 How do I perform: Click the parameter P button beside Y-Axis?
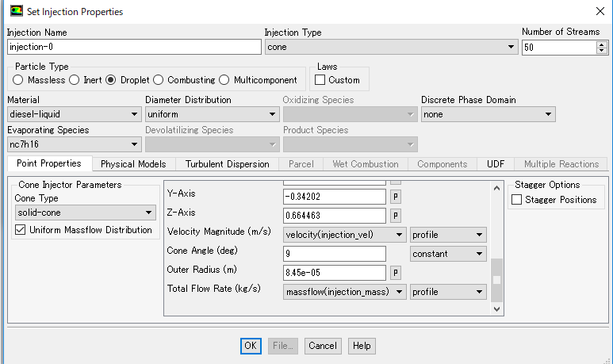(395, 197)
